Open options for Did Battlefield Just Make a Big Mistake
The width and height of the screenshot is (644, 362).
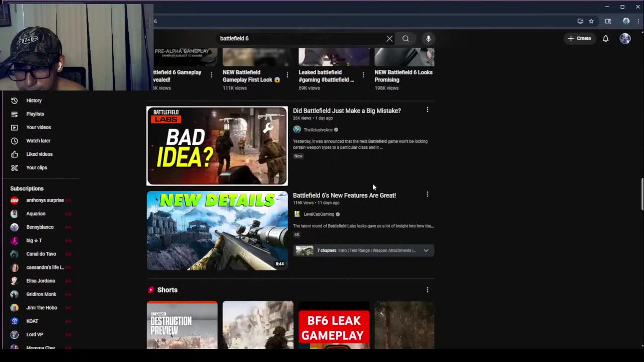pos(427,110)
